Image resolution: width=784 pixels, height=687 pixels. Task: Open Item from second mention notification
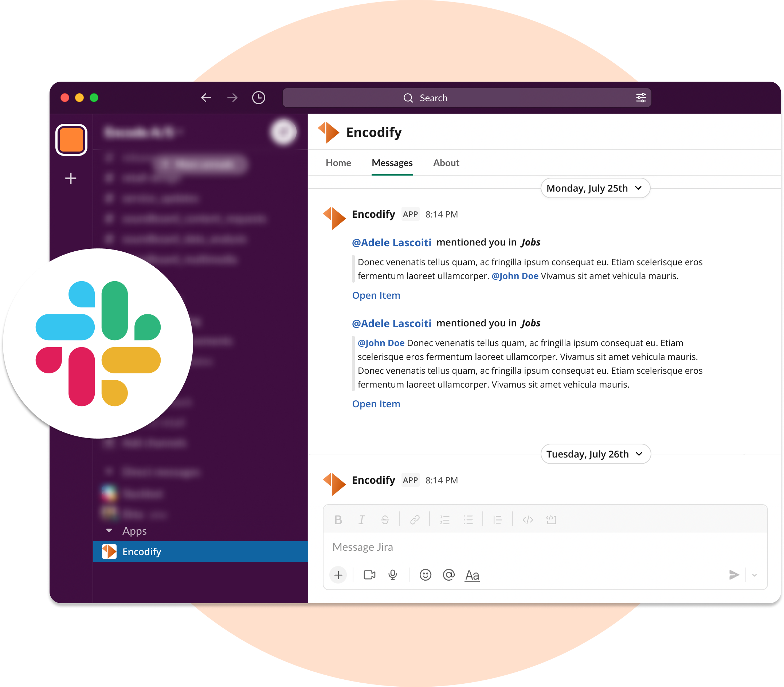[376, 403]
